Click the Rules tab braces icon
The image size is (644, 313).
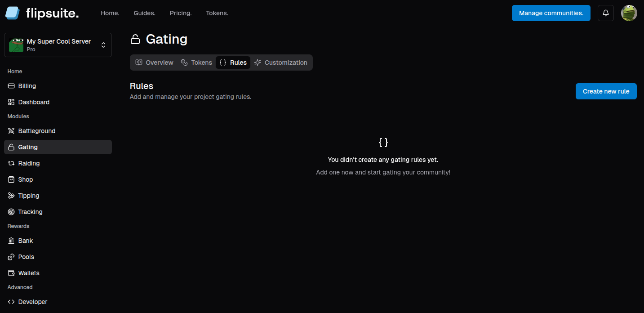coord(223,63)
